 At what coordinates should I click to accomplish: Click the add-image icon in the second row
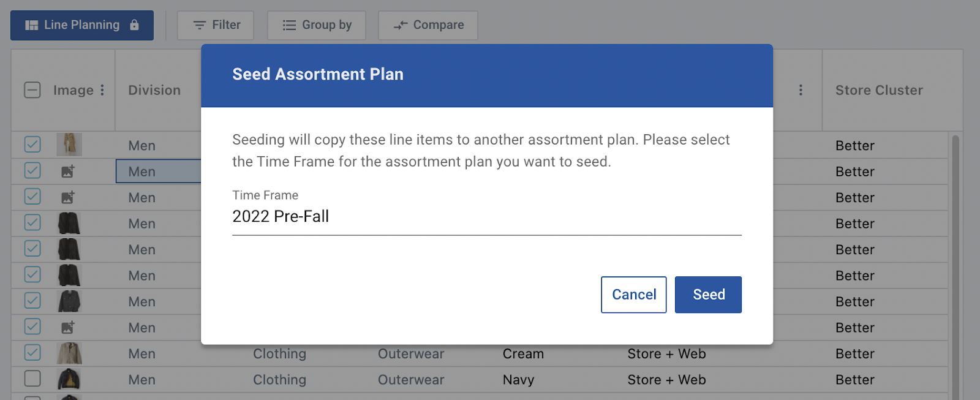tap(68, 172)
